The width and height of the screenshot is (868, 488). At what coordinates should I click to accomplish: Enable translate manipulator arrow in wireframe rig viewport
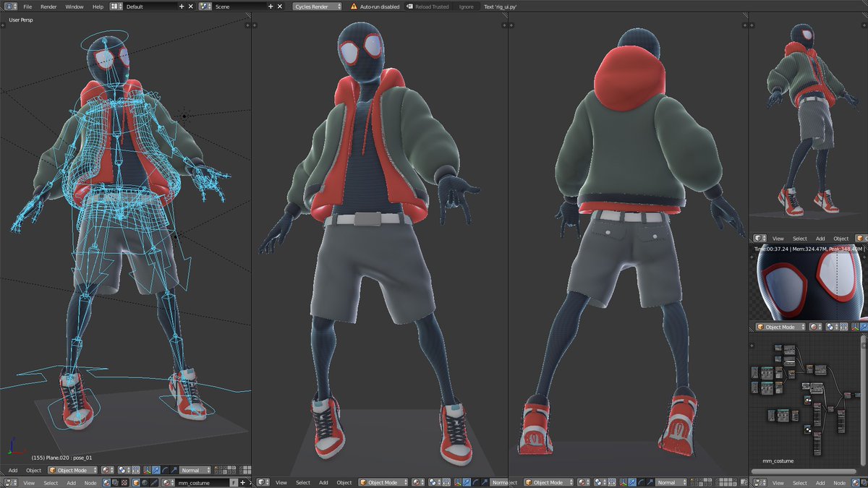click(156, 471)
